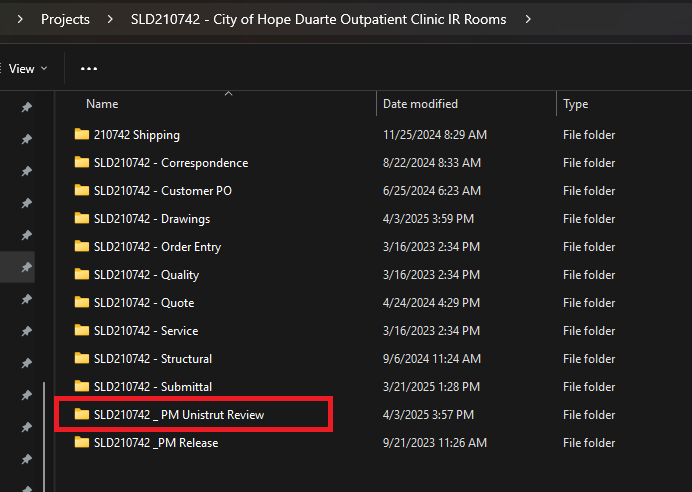Viewport: 692px width, 492px height.
Task: Select SLD210742 _PM Release folder name
Action: coord(156,443)
